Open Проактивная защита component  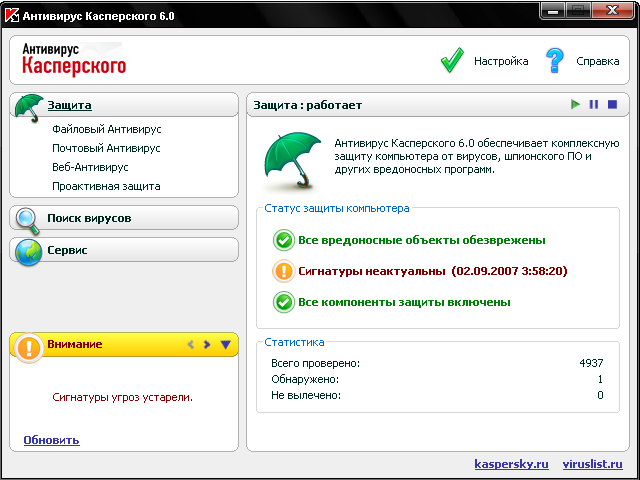106,186
